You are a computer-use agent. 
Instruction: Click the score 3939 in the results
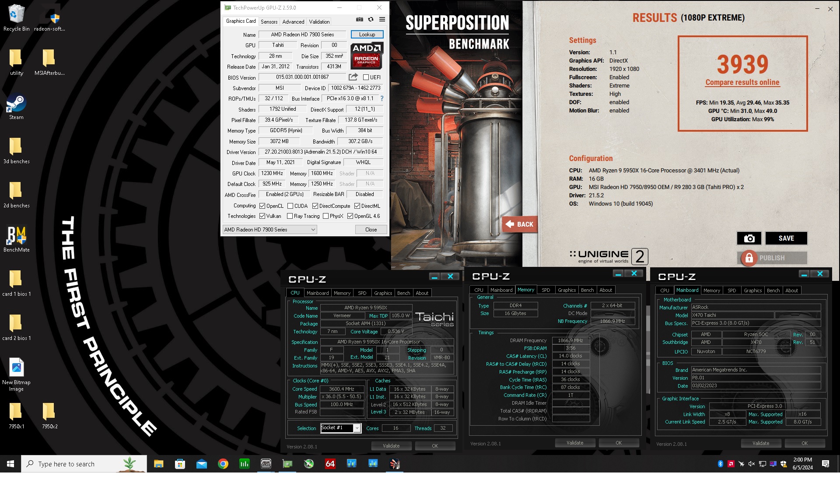[x=742, y=64]
